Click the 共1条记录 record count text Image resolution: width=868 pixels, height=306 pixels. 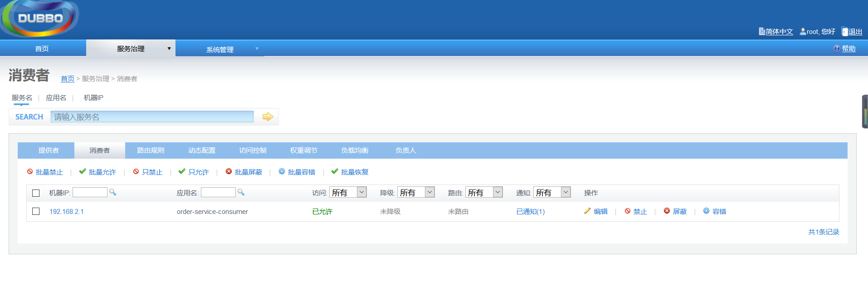click(824, 232)
